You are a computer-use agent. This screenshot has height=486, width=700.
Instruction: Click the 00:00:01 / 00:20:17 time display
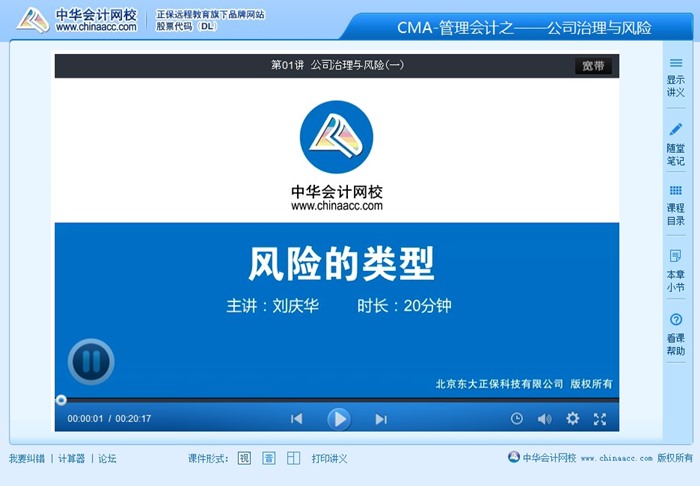109,419
